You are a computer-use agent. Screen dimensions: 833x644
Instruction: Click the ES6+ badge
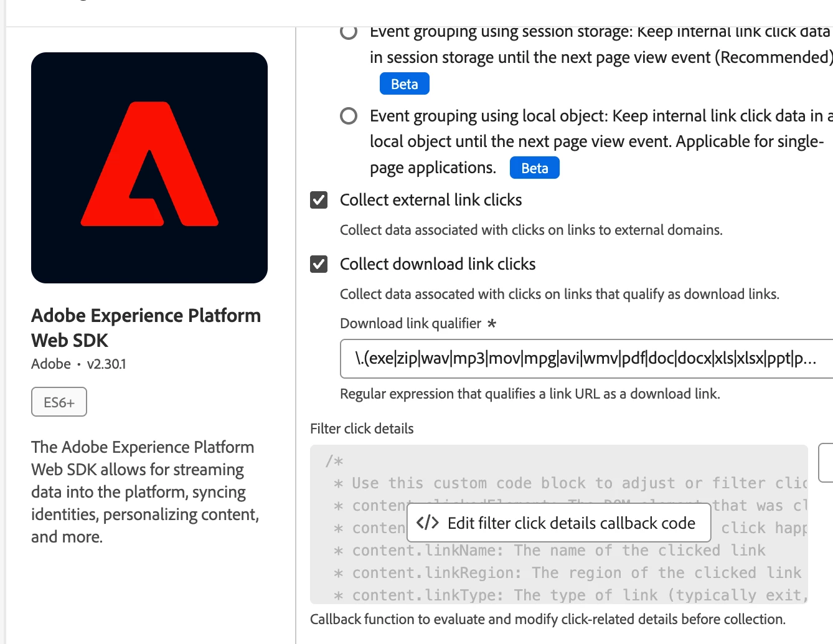59,402
